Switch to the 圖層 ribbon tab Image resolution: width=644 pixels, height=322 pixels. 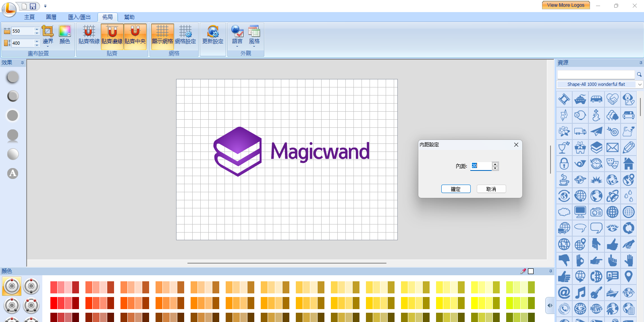coord(51,17)
